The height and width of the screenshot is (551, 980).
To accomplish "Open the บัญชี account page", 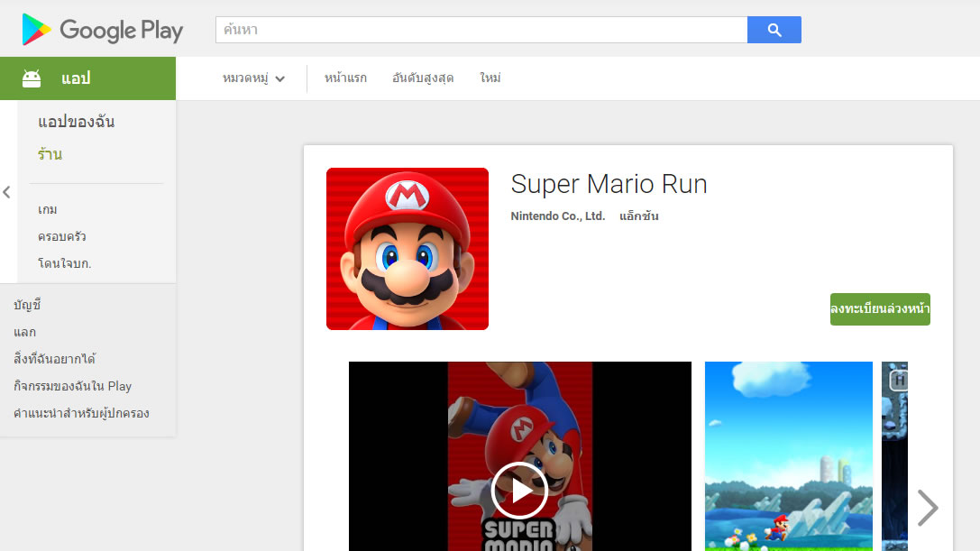I will pos(28,305).
